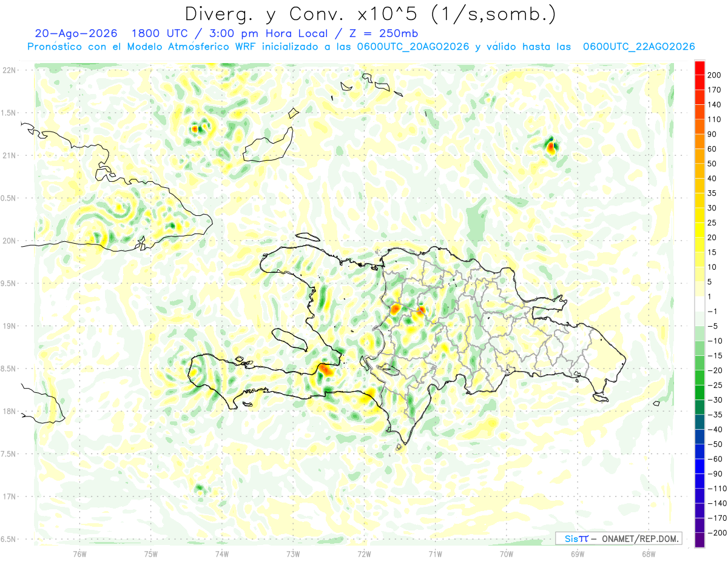Image resolution: width=728 pixels, height=562 pixels.
Task: Pick the white colorbar segment between 1 and -1
Action: [x=699, y=304]
